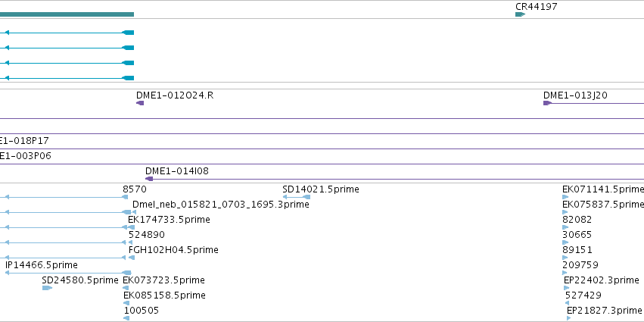The width and height of the screenshot is (644, 322).
Task: Click the FGH102H04.5prime feature label
Action: pyautogui.click(x=173, y=250)
